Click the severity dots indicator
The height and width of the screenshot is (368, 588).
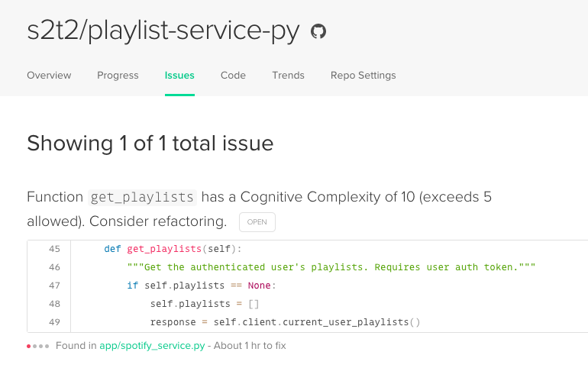pos(38,346)
